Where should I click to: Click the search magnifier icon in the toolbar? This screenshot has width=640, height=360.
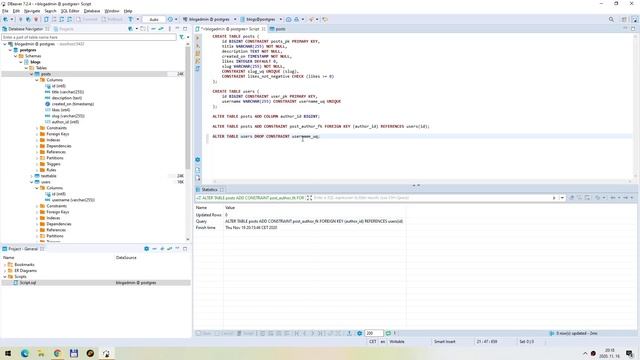[611, 19]
